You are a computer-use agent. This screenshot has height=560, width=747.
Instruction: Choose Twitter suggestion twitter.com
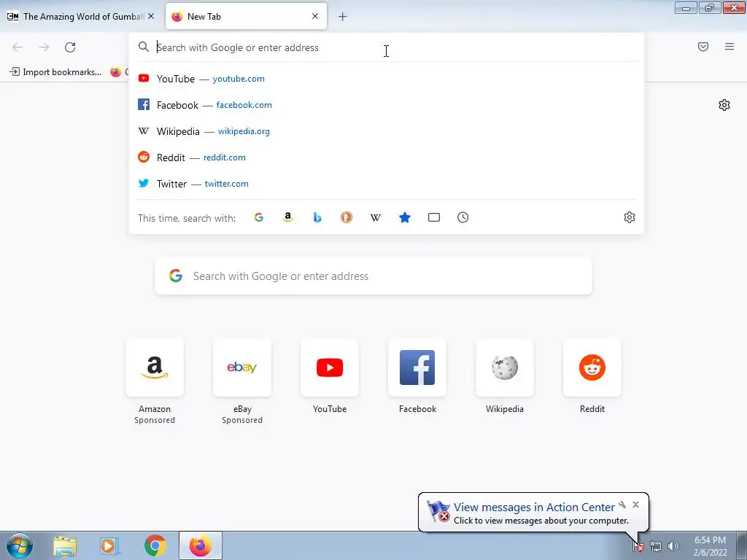click(386, 183)
